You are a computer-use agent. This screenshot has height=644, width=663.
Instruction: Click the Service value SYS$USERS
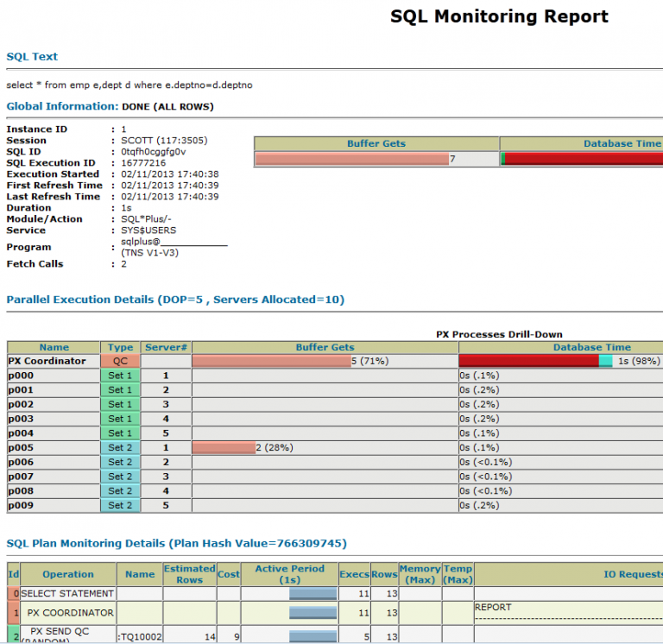(148, 230)
